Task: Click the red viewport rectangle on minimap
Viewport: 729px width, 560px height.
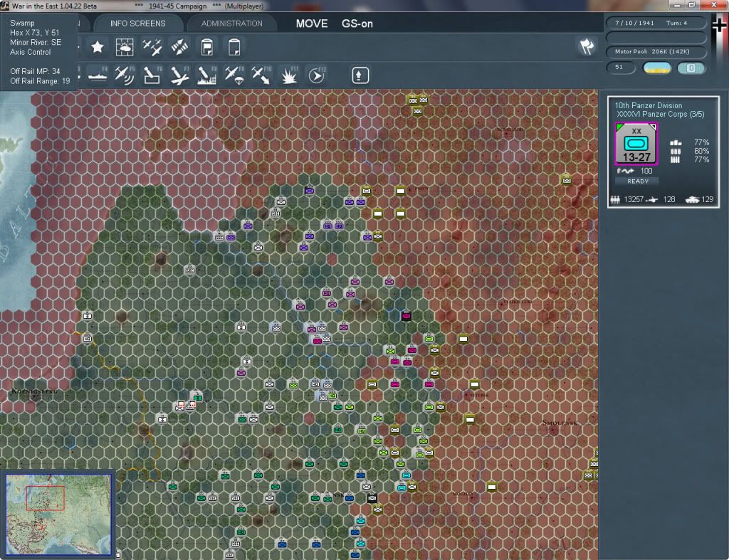Action: point(45,498)
